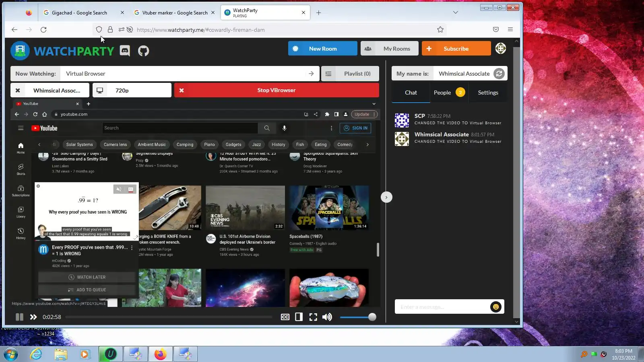The height and width of the screenshot is (362, 644).
Task: Open the WatchParty Discord icon link
Action: point(125,51)
